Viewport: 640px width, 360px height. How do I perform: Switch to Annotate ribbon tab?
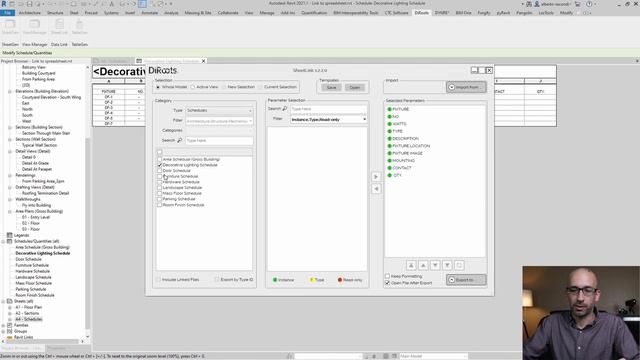point(149,13)
